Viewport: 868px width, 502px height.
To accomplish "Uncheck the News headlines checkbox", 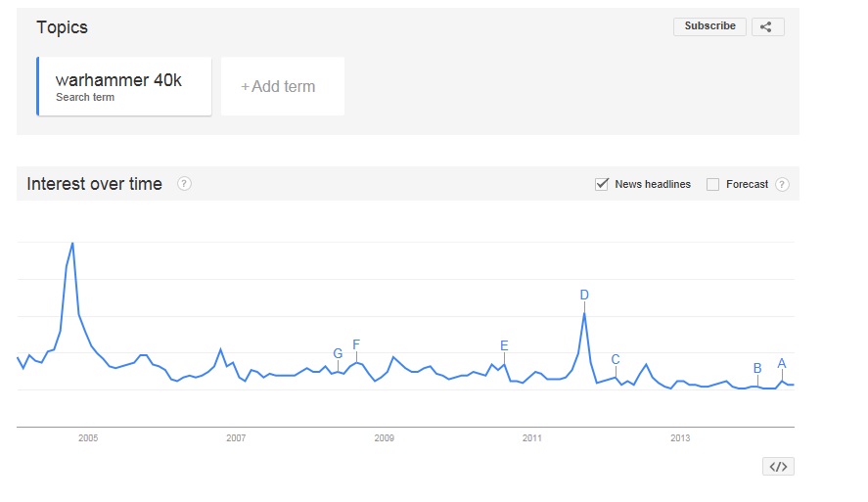I will click(602, 184).
